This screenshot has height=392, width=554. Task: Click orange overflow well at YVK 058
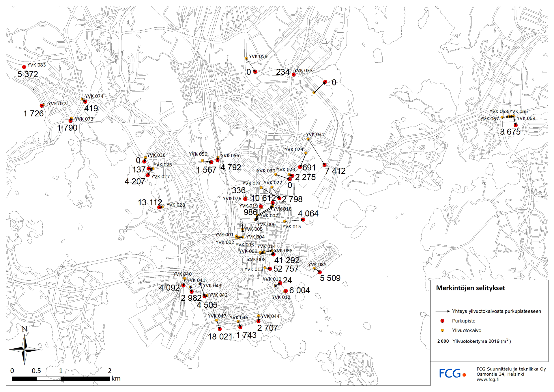pos(246,58)
